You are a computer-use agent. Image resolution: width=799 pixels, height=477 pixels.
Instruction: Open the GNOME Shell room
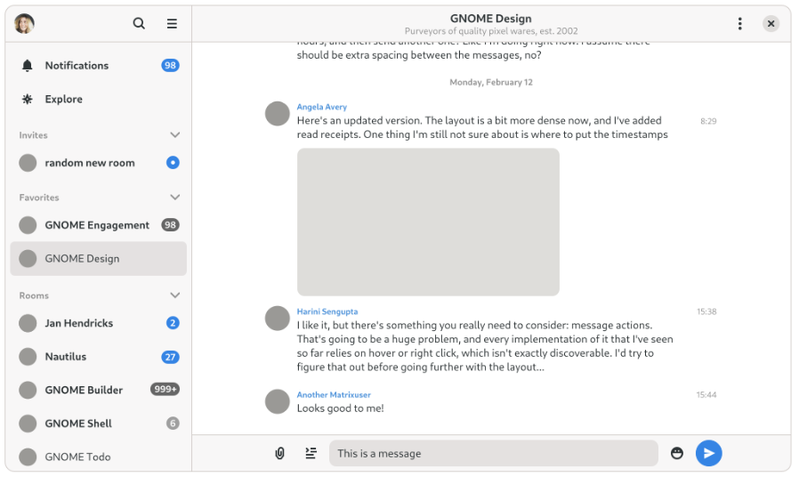point(98,423)
